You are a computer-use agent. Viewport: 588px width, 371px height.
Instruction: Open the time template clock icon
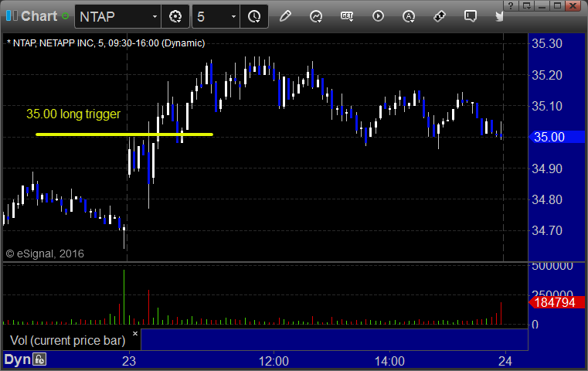click(x=254, y=16)
